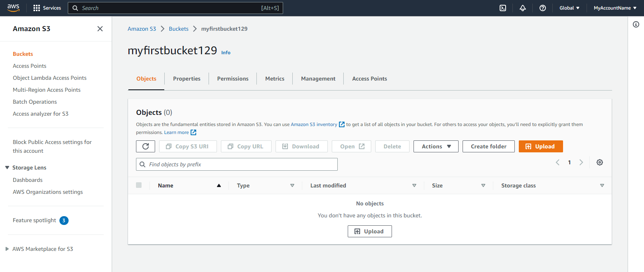Switch to the Permissions tab
The image size is (644, 272).
coord(232,79)
